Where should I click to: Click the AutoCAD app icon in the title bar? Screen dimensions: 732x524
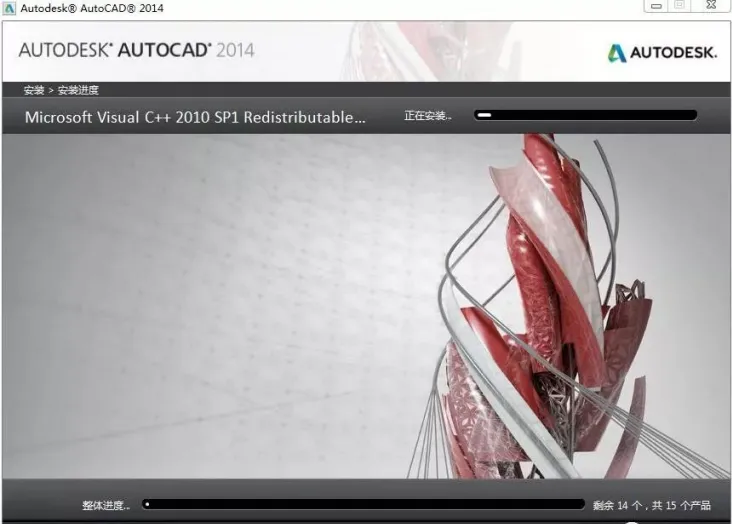coord(8,7)
